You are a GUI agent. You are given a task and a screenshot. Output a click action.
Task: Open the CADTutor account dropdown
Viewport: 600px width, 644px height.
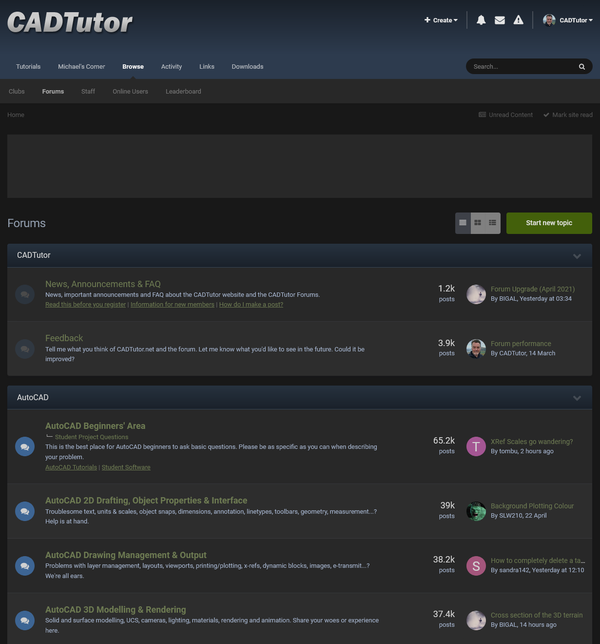[576, 20]
